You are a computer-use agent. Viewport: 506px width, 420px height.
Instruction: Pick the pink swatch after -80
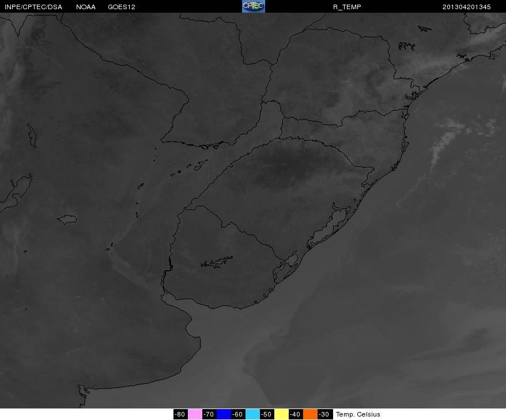coord(195,414)
